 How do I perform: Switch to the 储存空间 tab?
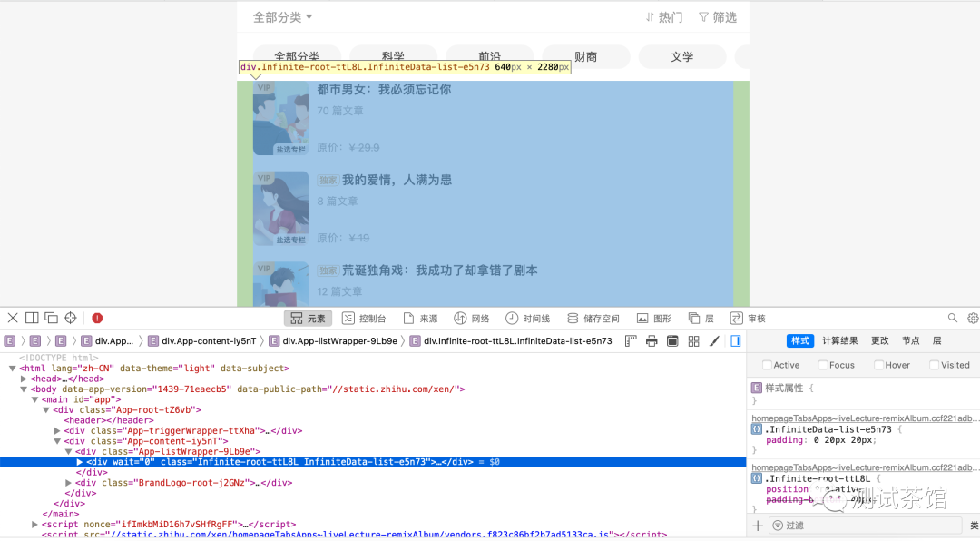pos(593,319)
